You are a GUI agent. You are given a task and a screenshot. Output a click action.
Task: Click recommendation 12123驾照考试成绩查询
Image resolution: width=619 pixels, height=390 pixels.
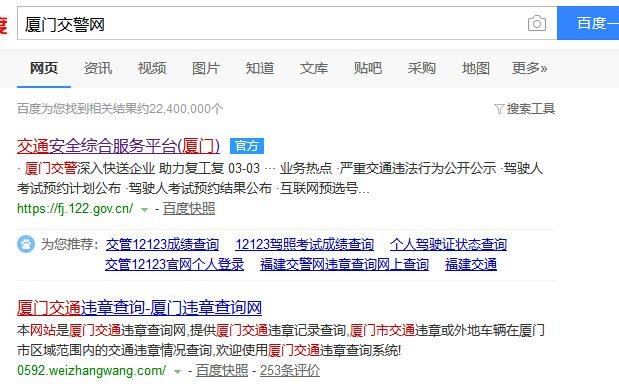(x=304, y=244)
